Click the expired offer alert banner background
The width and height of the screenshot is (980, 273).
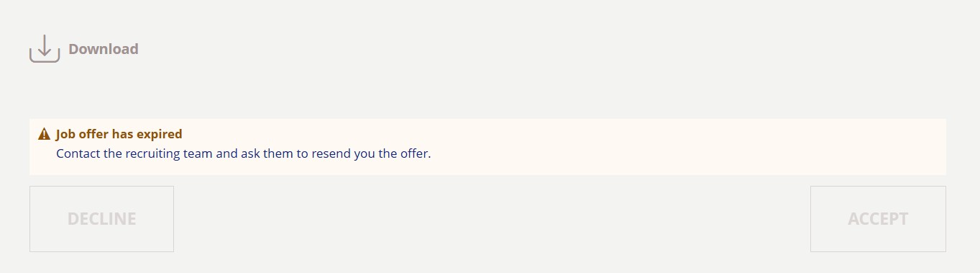[x=487, y=147]
